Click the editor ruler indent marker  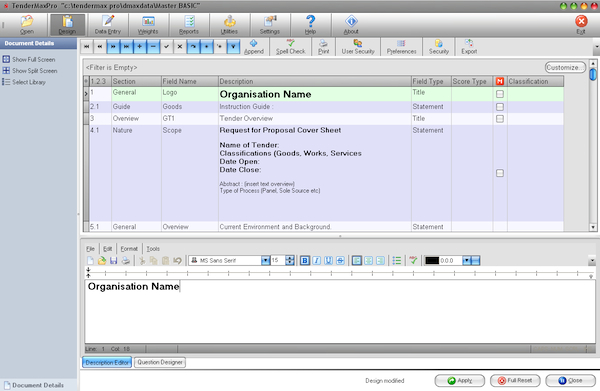point(88,272)
